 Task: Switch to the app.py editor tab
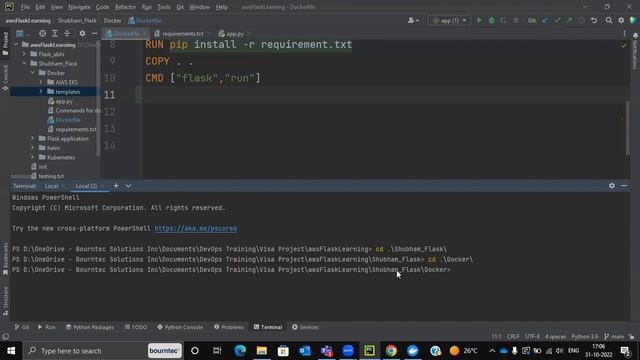(234, 33)
